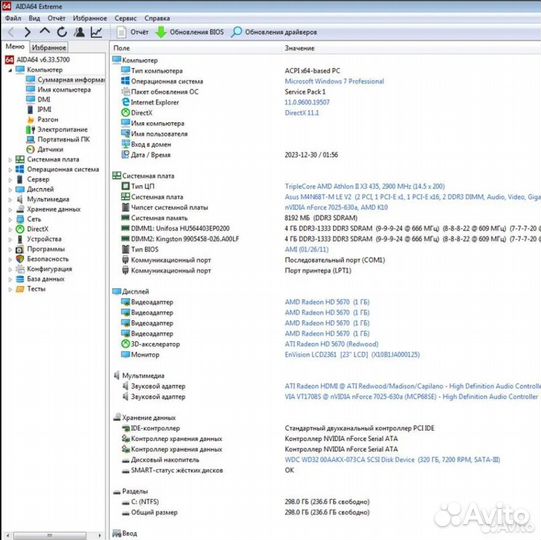Open the ATI Radeon HD 5670 (Redwood) link
Viewport: 541px width, 540px height.
(x=332, y=344)
